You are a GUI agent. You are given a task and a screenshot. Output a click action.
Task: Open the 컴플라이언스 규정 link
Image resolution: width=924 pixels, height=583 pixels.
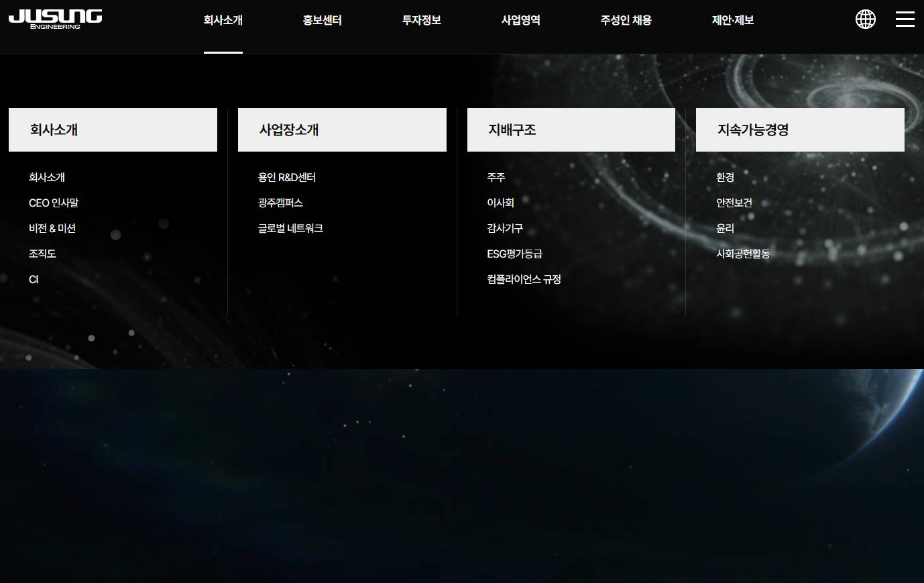pyautogui.click(x=524, y=279)
